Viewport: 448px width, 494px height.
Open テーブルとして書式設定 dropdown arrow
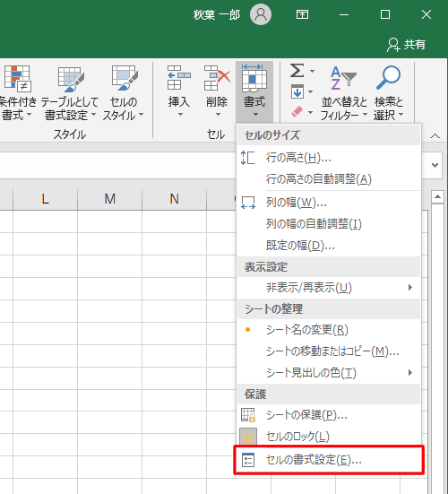[93, 114]
